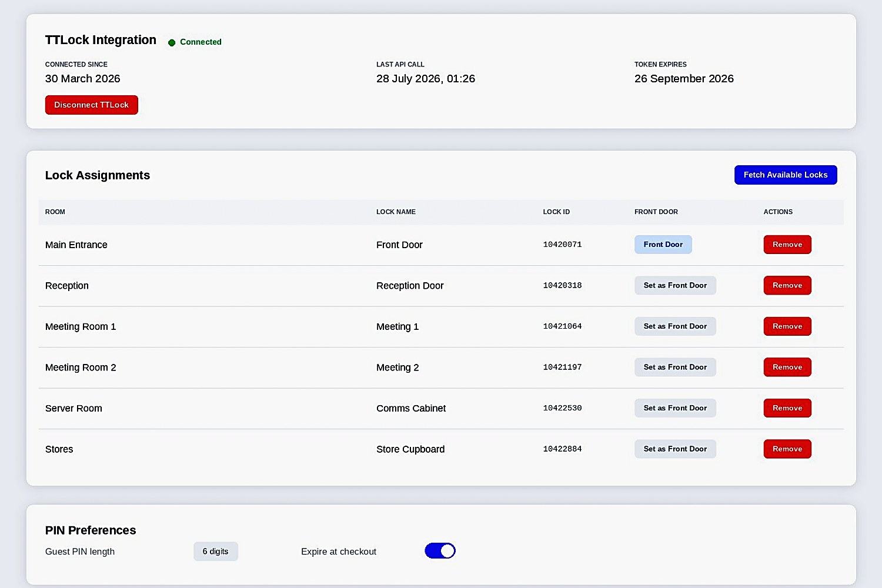Click lock name Comms Cabinet
The image size is (882, 588).
tap(411, 408)
